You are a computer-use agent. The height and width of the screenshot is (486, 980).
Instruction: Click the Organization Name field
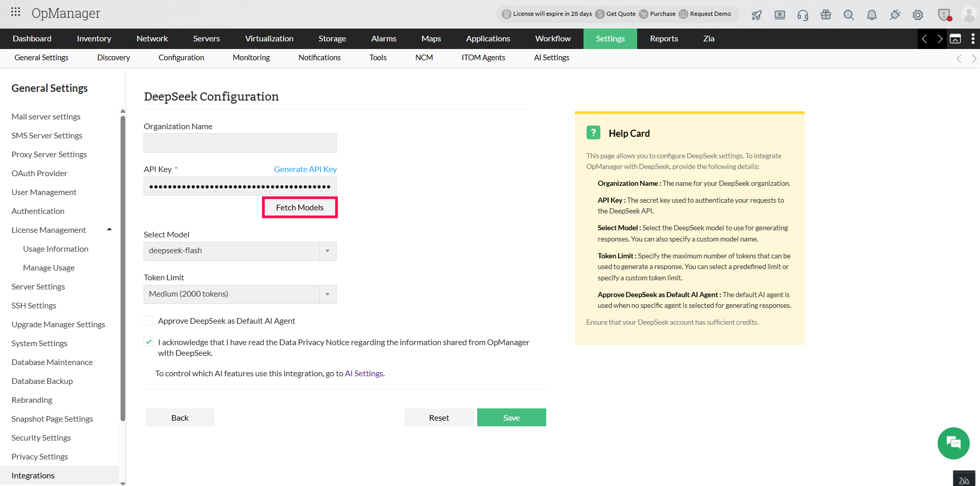[x=240, y=143]
